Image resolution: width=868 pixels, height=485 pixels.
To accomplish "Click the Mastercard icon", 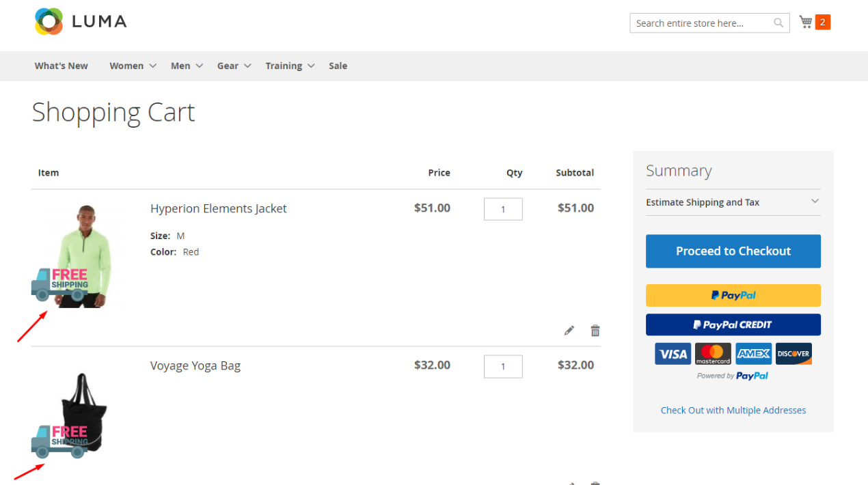I will pyautogui.click(x=713, y=354).
